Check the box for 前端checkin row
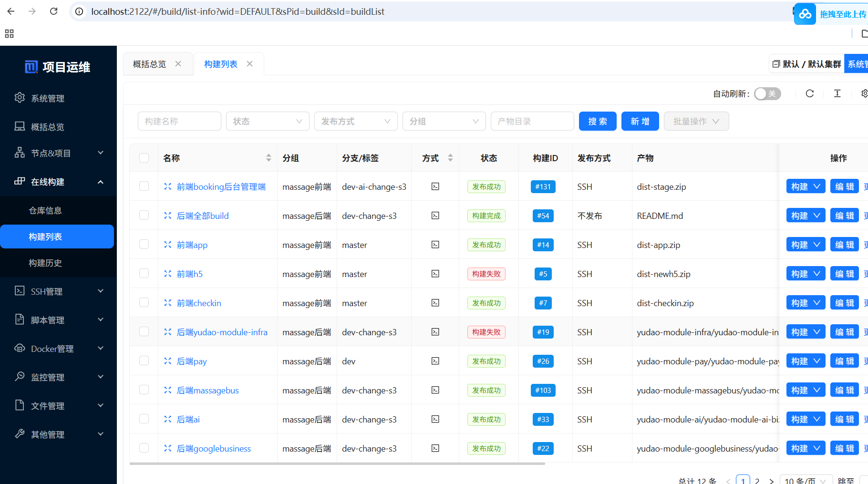The width and height of the screenshot is (868, 484). click(144, 302)
